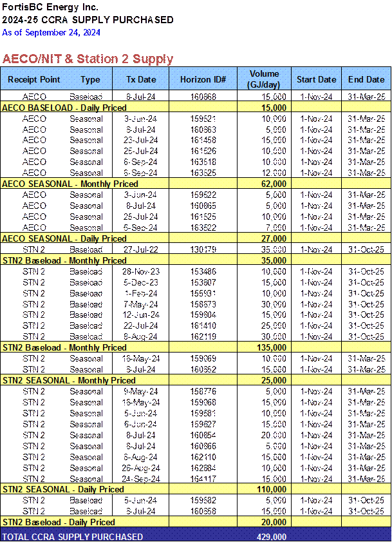Click the 62,000 subtotal volume

[x=274, y=184]
